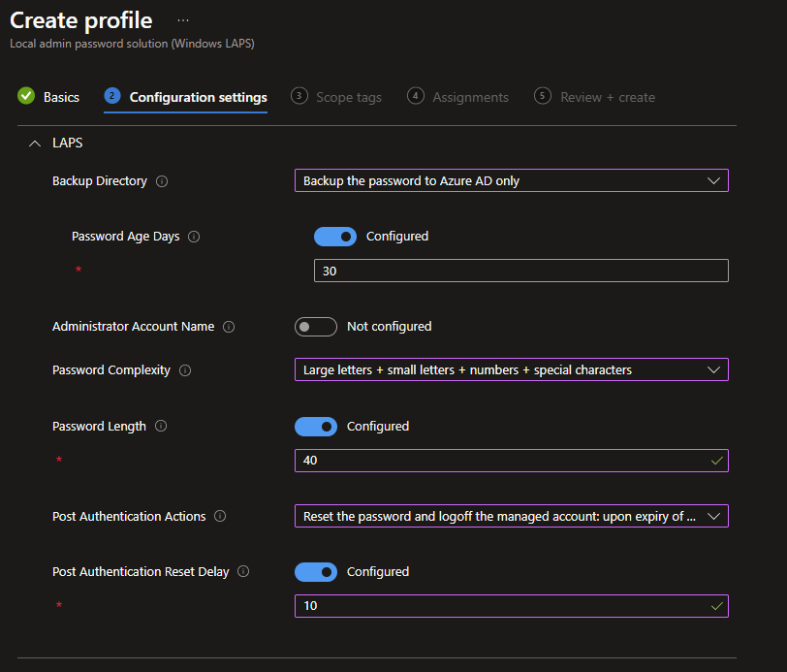Switch to the Scope tags step
The width and height of the screenshot is (787, 672).
[336, 97]
